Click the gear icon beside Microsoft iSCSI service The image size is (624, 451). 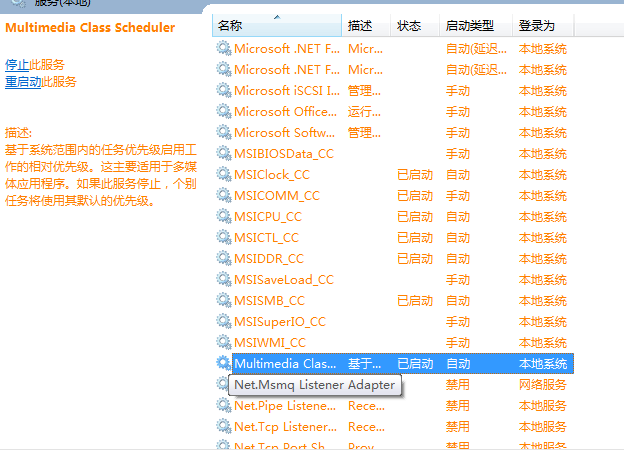click(x=224, y=91)
